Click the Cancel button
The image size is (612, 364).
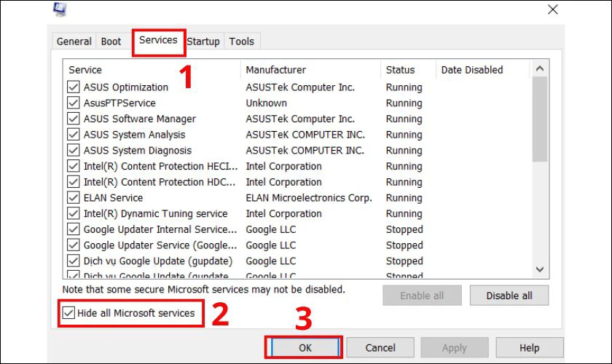point(380,347)
